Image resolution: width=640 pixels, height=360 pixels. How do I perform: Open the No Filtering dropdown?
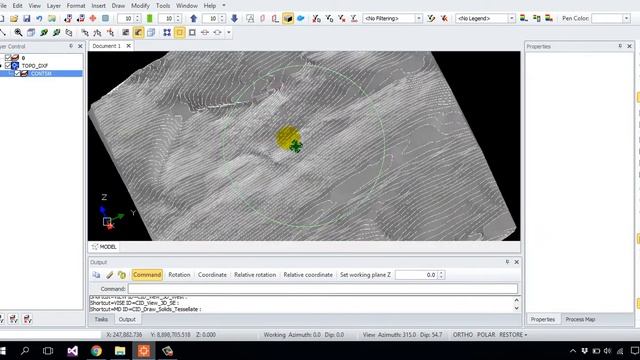coord(418,18)
